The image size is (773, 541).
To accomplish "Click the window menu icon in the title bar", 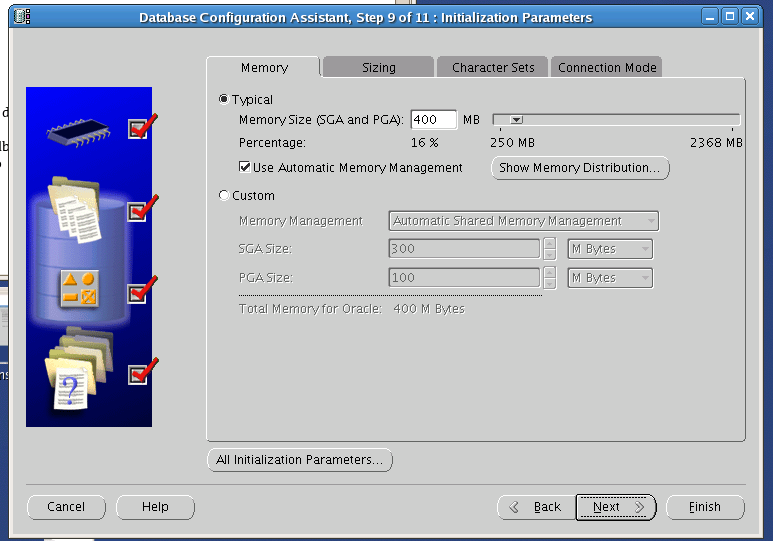I will click(x=22, y=17).
